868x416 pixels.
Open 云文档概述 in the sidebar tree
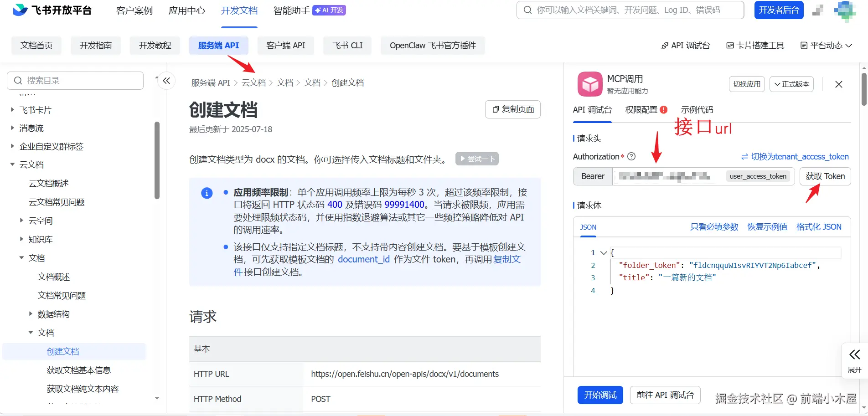click(x=48, y=183)
